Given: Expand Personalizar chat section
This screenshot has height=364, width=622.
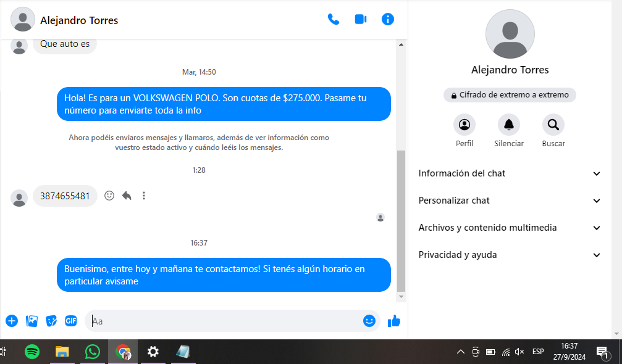Looking at the screenshot, I should pos(510,201).
